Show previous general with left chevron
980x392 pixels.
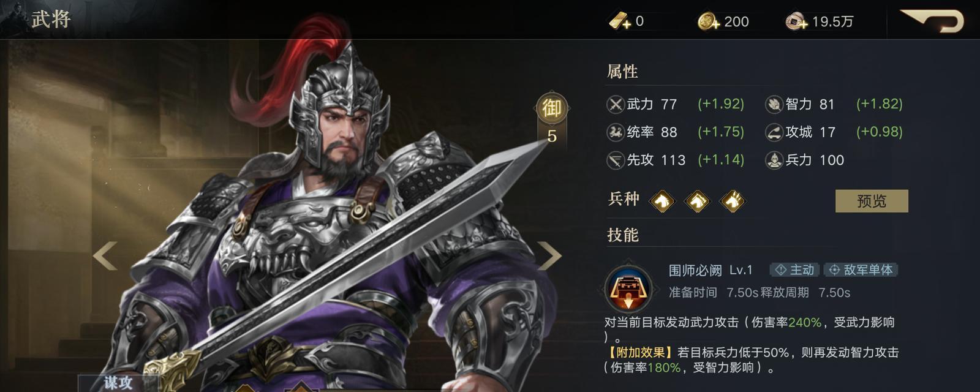pos(105,256)
